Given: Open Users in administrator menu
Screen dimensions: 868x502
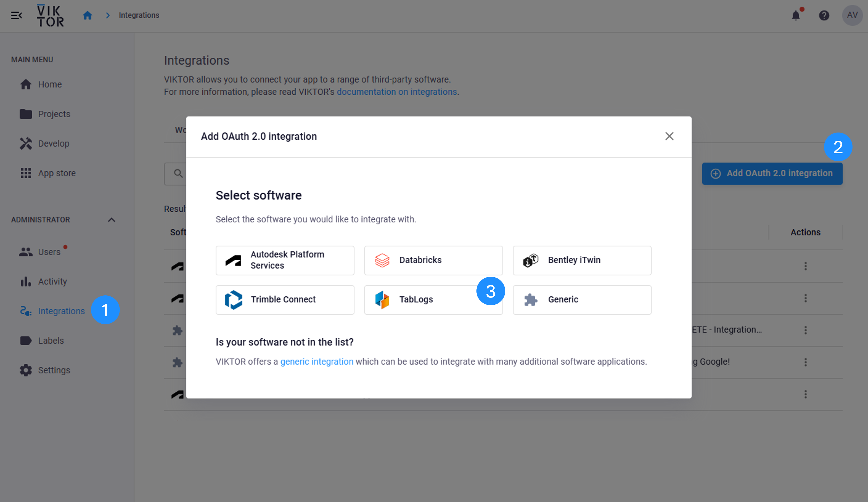Looking at the screenshot, I should click(49, 252).
